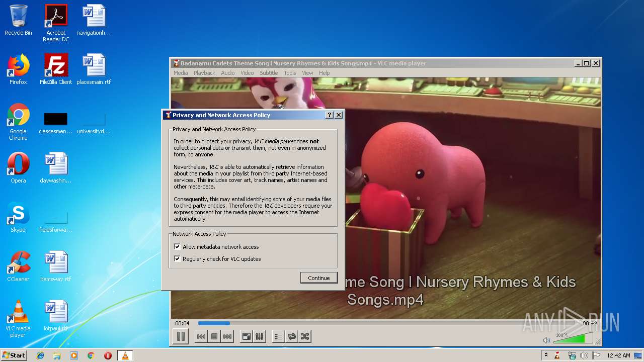This screenshot has height=362, width=644.
Task: Select the Firefox desktop shortcut
Action: point(18,69)
